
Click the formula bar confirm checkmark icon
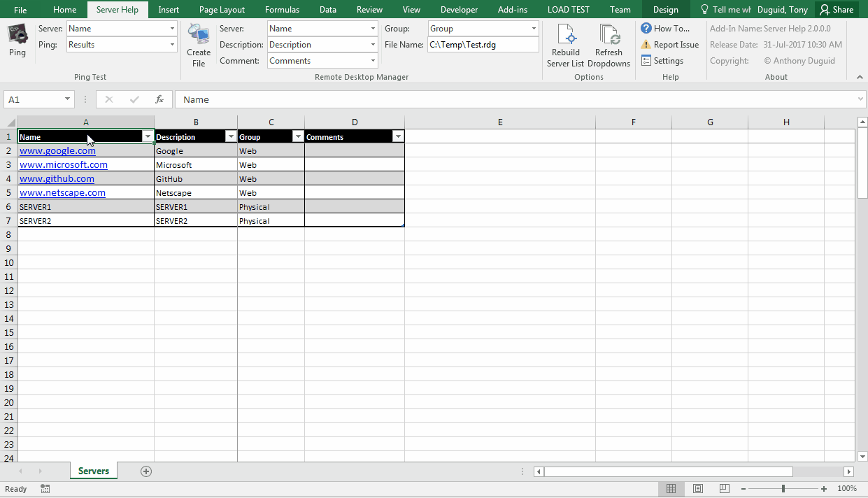pos(134,99)
